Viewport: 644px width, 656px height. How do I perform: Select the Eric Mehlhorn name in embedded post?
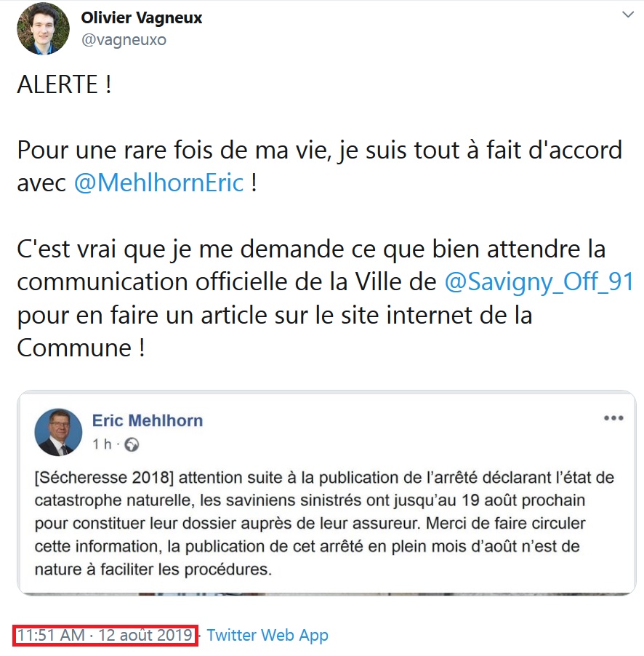(148, 420)
